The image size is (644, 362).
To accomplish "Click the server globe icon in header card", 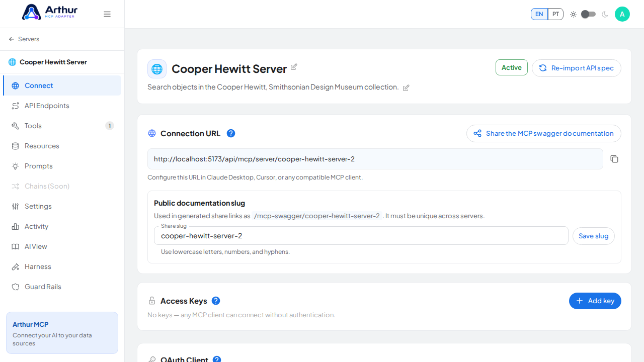I will coord(157,69).
